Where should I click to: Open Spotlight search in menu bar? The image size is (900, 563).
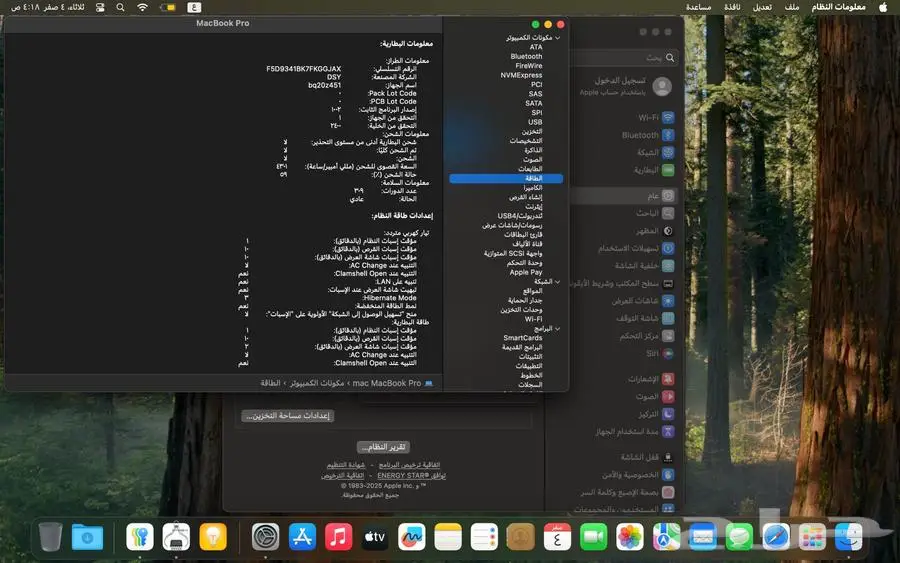121,7
